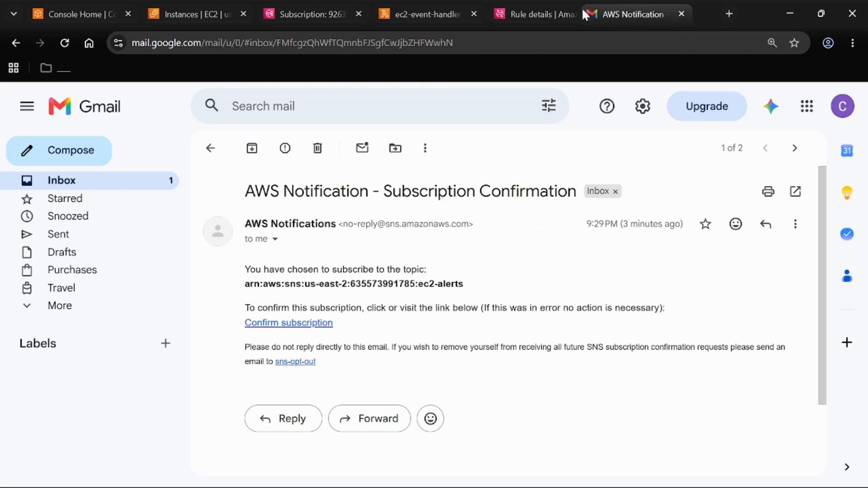Open the Move to folder icon

click(395, 148)
